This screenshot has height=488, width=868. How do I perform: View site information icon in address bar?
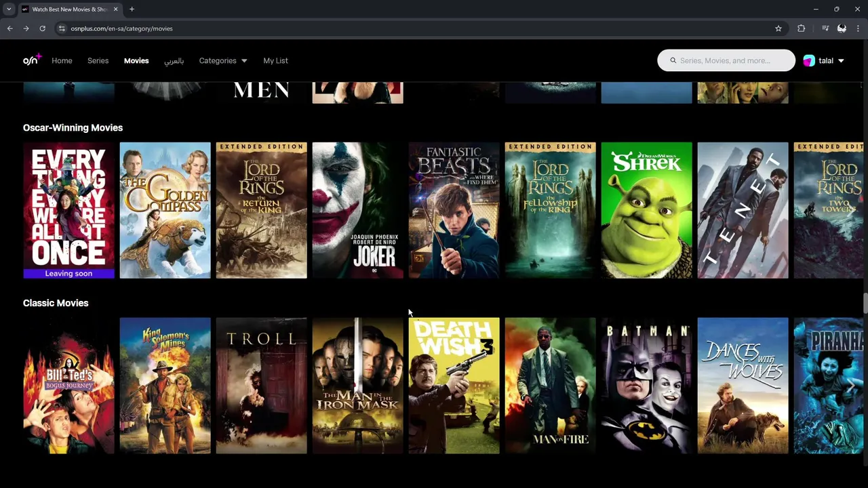pyautogui.click(x=62, y=28)
